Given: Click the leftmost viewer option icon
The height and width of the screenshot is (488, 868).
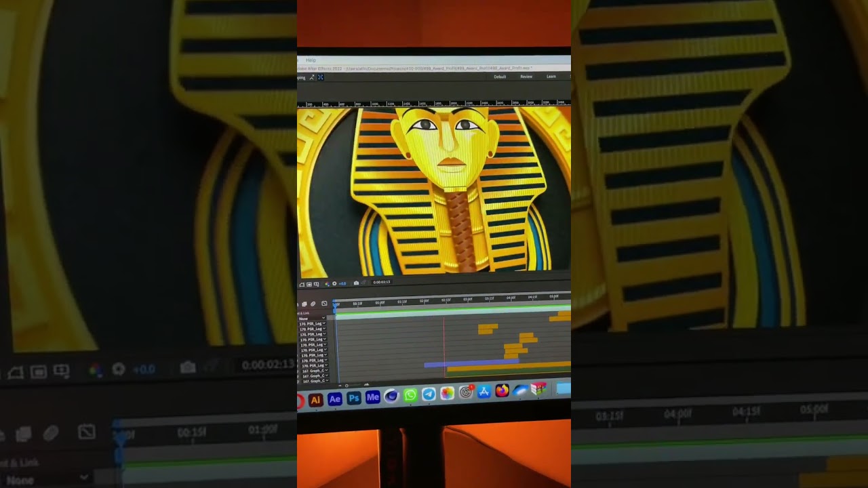Looking at the screenshot, I should point(302,285).
